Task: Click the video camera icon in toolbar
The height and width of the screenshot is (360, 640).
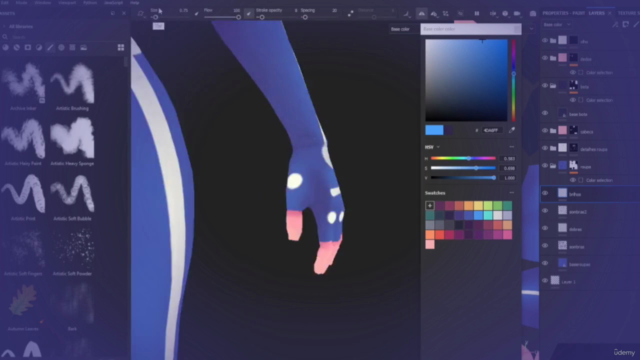Action: pos(517,13)
